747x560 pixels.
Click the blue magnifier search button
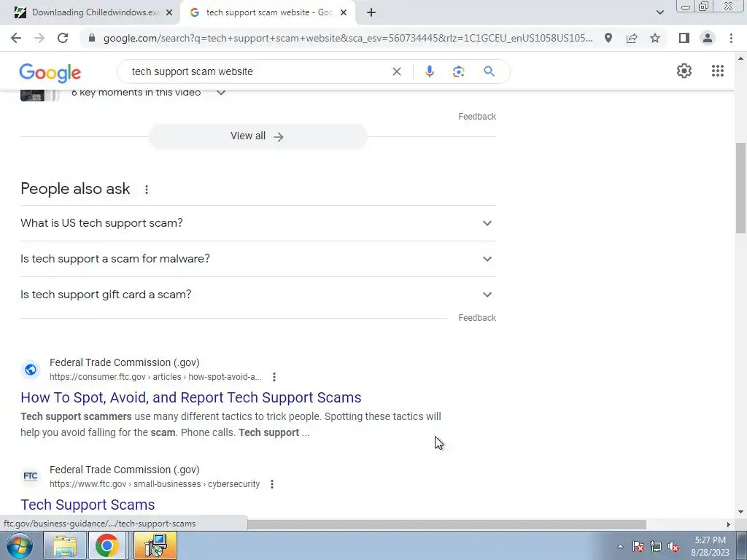click(489, 71)
